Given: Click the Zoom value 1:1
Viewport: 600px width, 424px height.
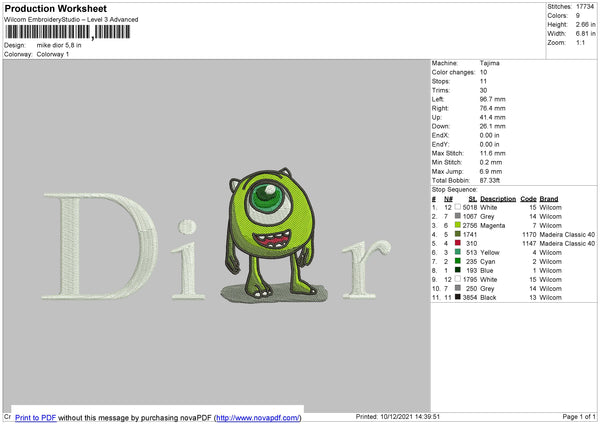Looking at the screenshot, I should click(580, 42).
